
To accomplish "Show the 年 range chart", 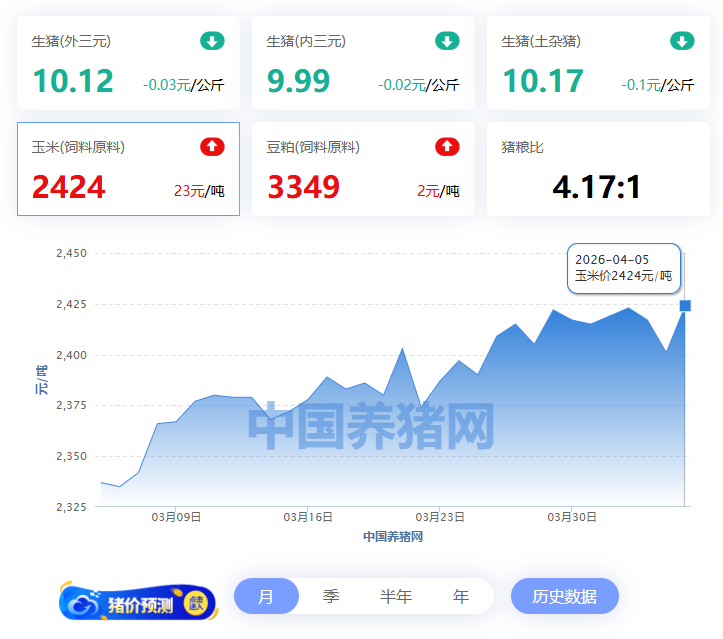I will pyautogui.click(x=461, y=596).
